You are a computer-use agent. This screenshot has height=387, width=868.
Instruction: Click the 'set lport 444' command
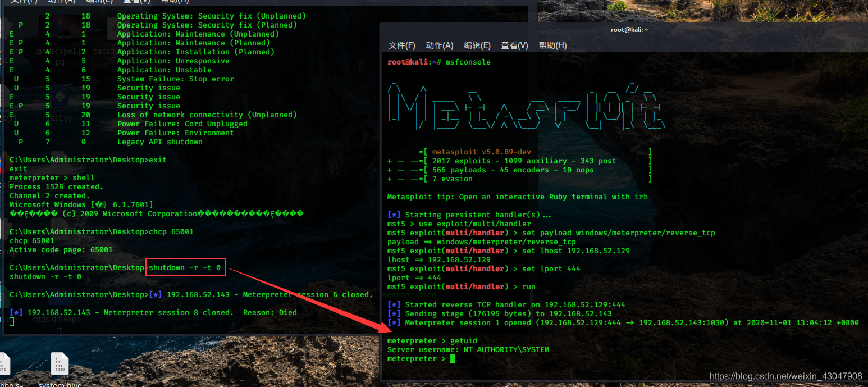pos(551,268)
